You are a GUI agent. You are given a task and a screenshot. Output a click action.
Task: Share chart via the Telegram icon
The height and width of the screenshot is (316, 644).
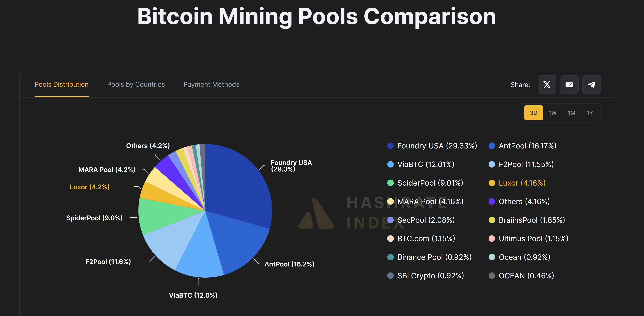(591, 85)
